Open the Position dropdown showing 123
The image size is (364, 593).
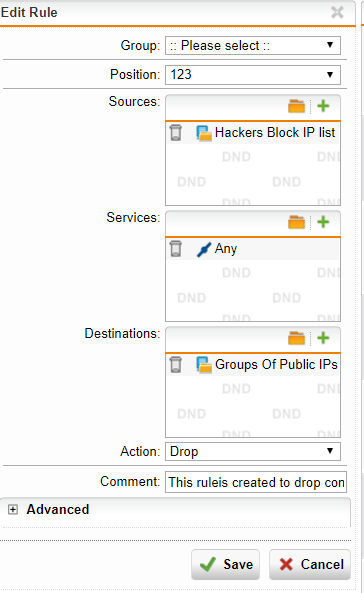pyautogui.click(x=253, y=75)
